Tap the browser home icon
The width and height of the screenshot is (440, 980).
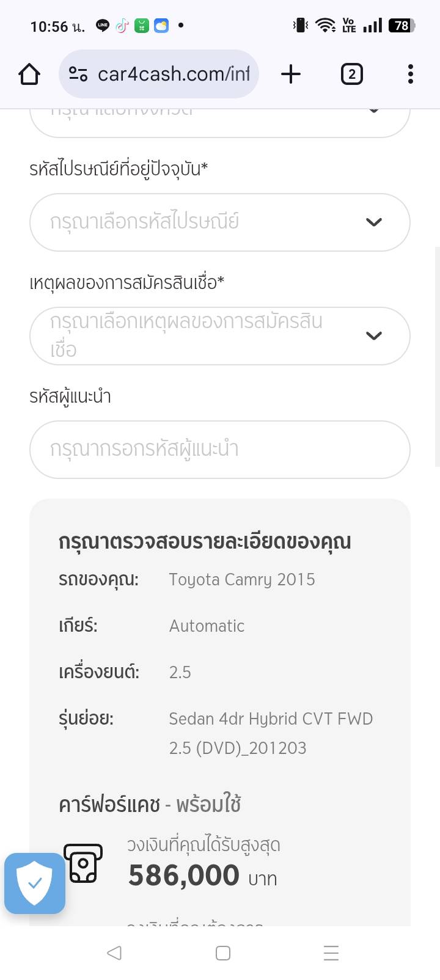coord(29,75)
